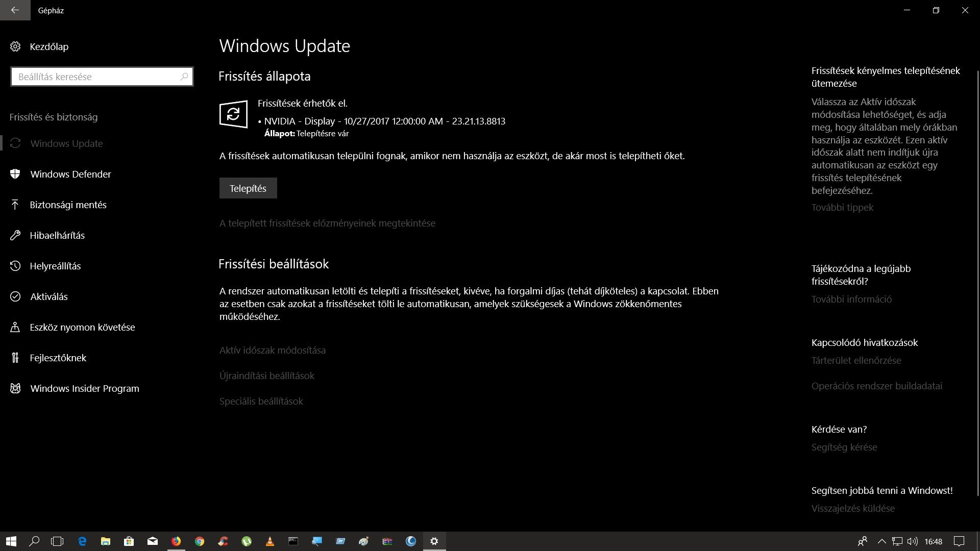Click the Settings gear taskbar icon
The width and height of the screenshot is (980, 551).
[434, 541]
